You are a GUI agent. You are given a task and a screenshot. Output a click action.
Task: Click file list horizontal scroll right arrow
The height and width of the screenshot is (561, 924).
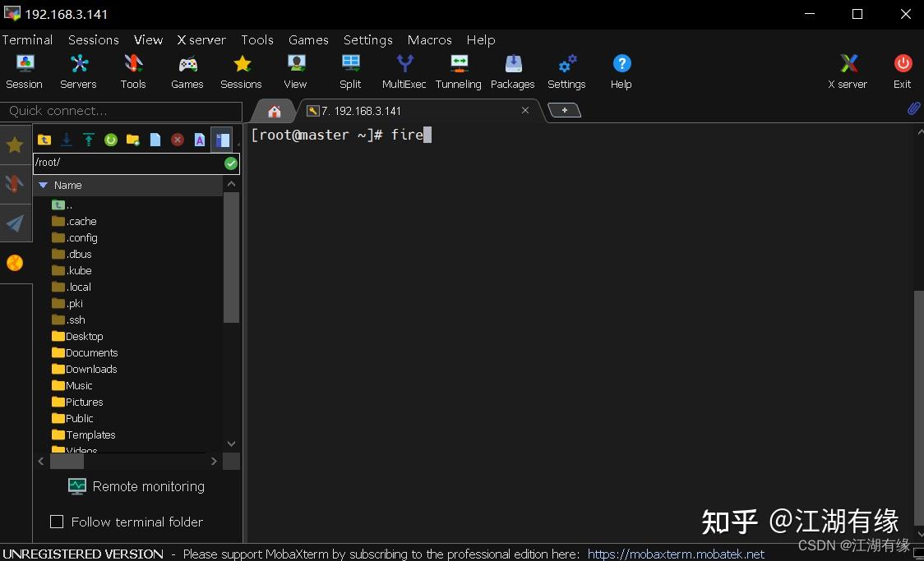coord(214,462)
